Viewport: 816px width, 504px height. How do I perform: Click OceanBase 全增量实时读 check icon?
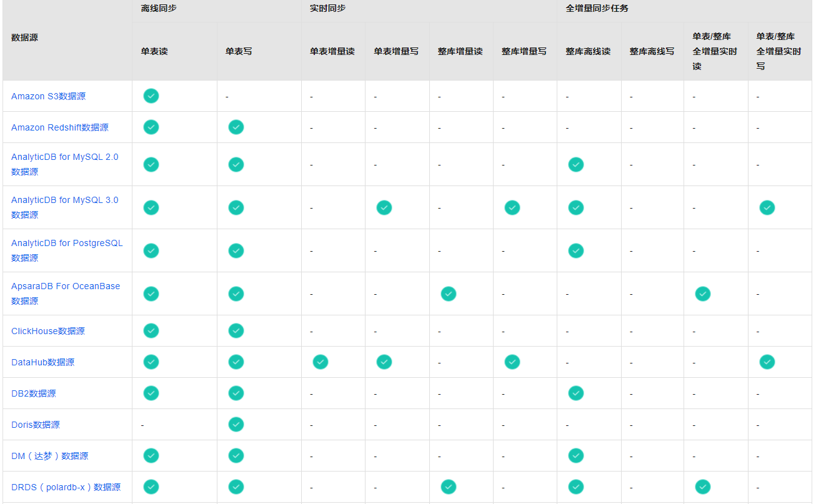[x=703, y=294]
